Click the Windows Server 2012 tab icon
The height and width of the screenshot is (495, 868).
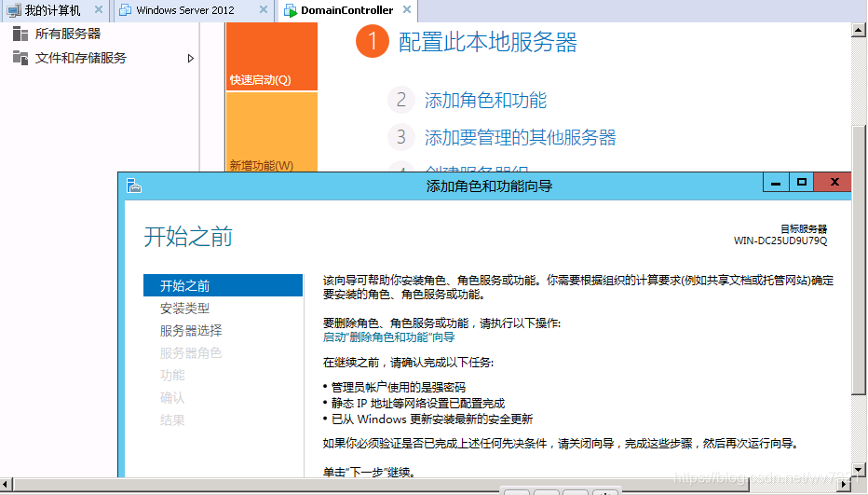(x=126, y=10)
